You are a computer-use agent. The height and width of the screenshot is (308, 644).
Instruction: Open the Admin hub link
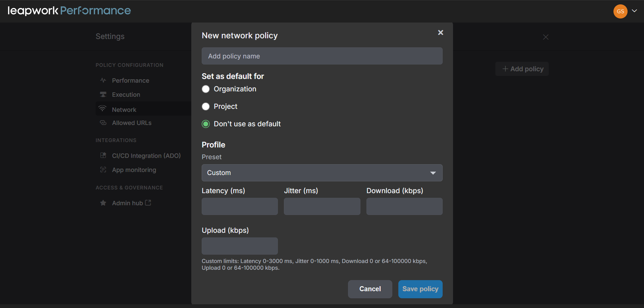click(x=128, y=203)
